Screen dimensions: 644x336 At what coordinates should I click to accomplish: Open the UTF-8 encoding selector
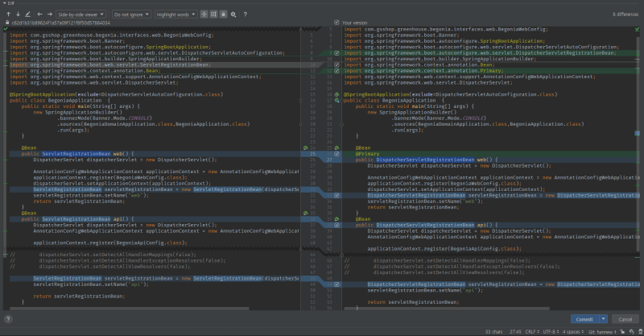[x=551, y=331]
